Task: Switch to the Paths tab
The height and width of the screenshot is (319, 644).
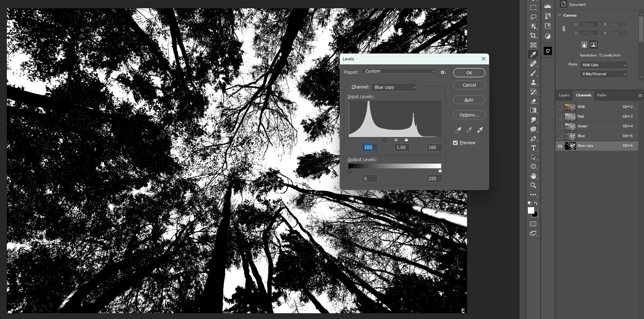Action: [602, 95]
